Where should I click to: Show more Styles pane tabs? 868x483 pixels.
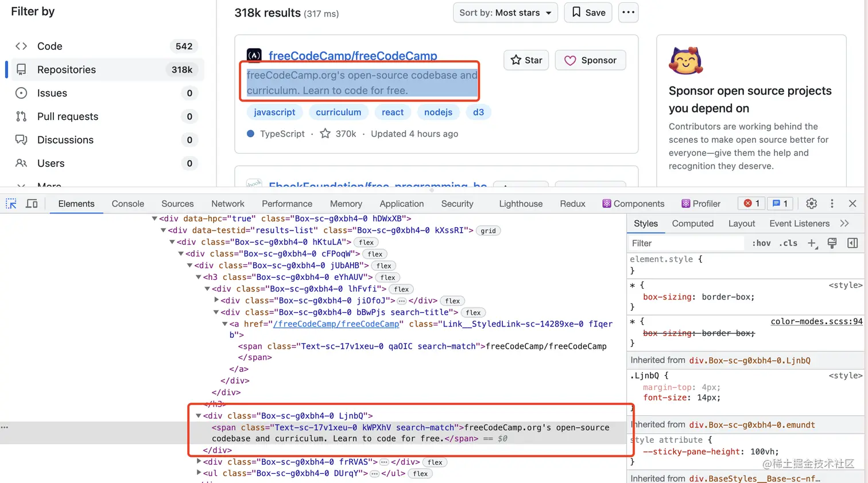coord(844,224)
